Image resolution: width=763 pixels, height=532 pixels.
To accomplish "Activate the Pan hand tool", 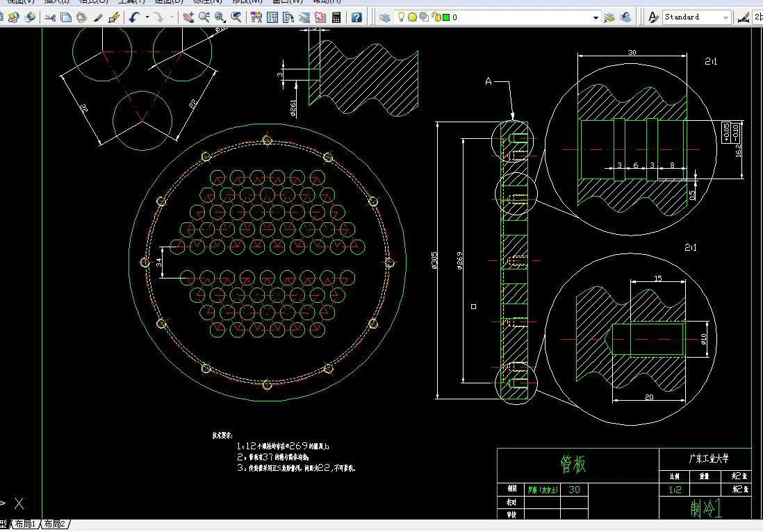I will (188, 17).
